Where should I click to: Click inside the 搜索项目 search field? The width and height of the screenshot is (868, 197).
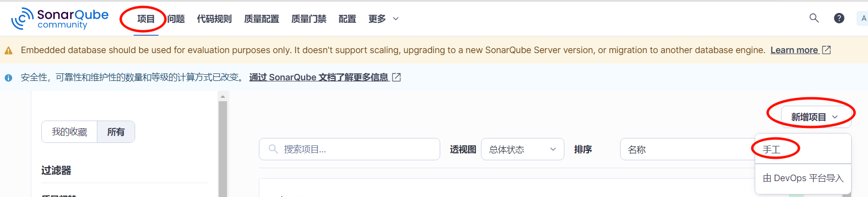point(349,149)
